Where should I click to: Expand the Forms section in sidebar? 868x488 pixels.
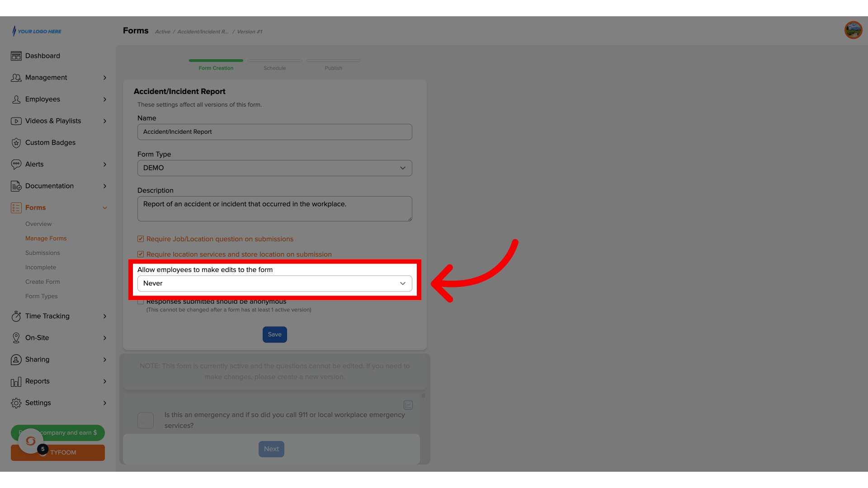pyautogui.click(x=105, y=207)
